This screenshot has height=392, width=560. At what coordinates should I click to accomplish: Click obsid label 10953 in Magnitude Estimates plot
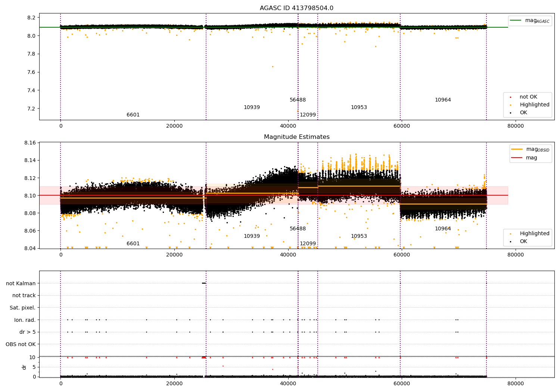click(x=359, y=236)
